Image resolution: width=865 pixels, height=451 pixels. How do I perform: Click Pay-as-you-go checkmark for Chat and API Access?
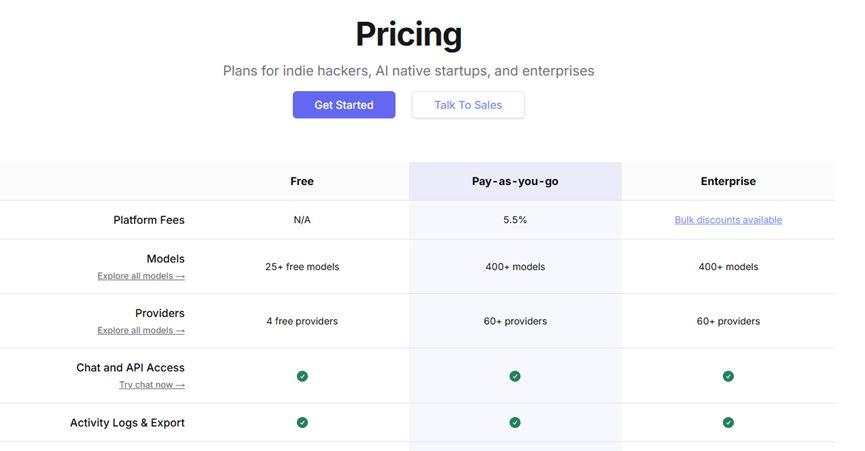click(515, 376)
